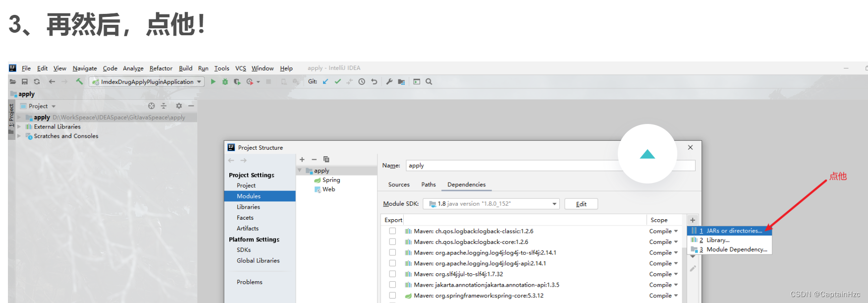Check Export for spring-core:5.3.12
The height and width of the screenshot is (303, 868).
[392, 296]
